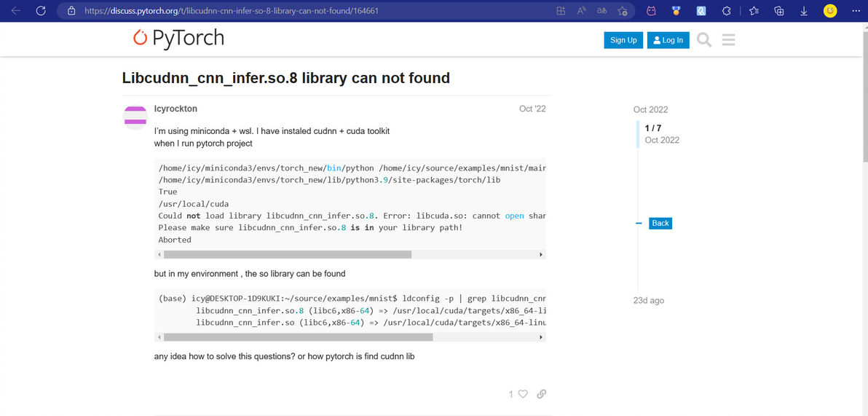Add this page to favorites

(623, 11)
